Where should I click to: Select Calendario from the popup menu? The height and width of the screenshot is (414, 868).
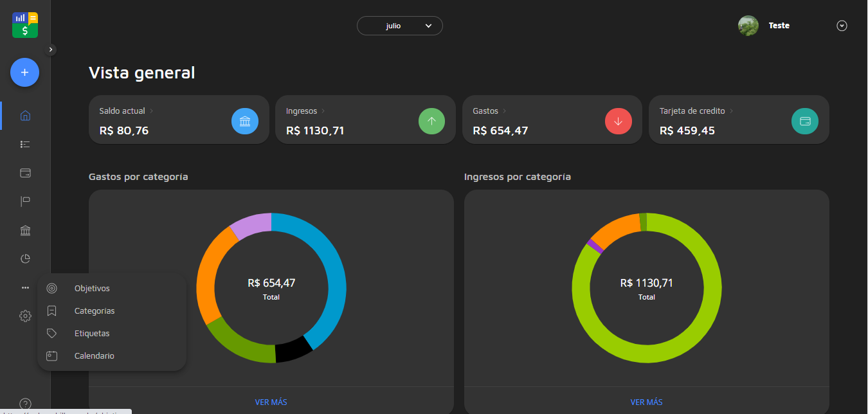pyautogui.click(x=95, y=356)
